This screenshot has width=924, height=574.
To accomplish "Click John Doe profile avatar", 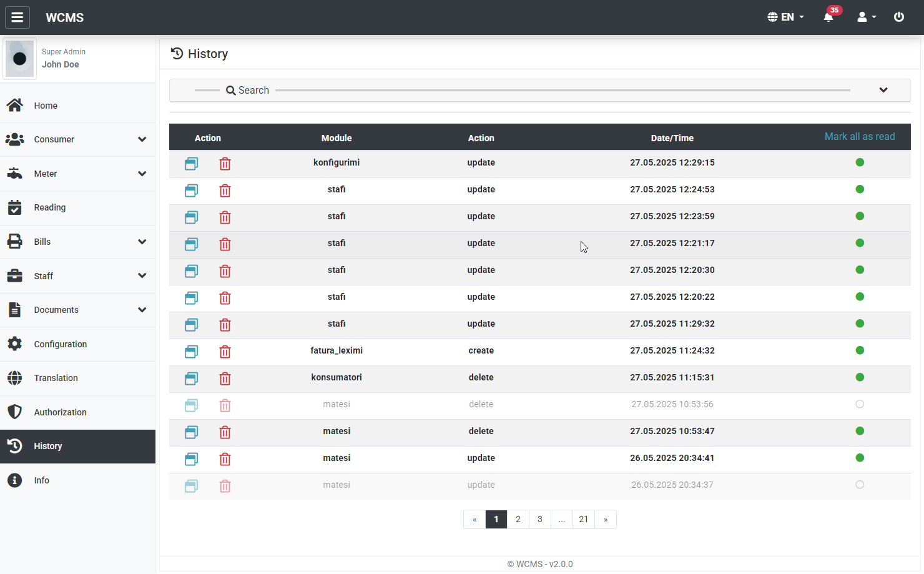I will pyautogui.click(x=20, y=59).
